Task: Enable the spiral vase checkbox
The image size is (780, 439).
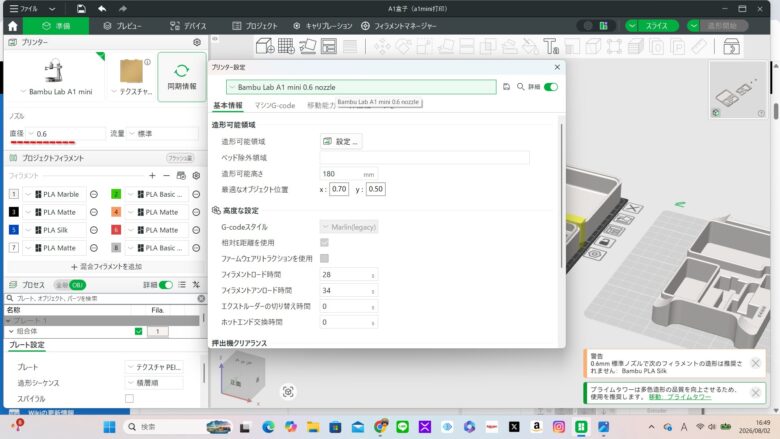Action: 129,399
